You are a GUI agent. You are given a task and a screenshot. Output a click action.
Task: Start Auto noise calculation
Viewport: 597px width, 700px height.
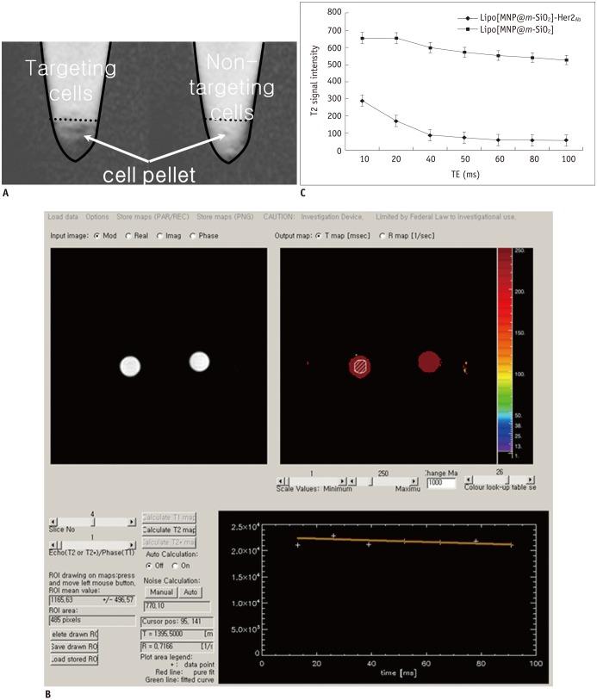pyautogui.click(x=190, y=592)
